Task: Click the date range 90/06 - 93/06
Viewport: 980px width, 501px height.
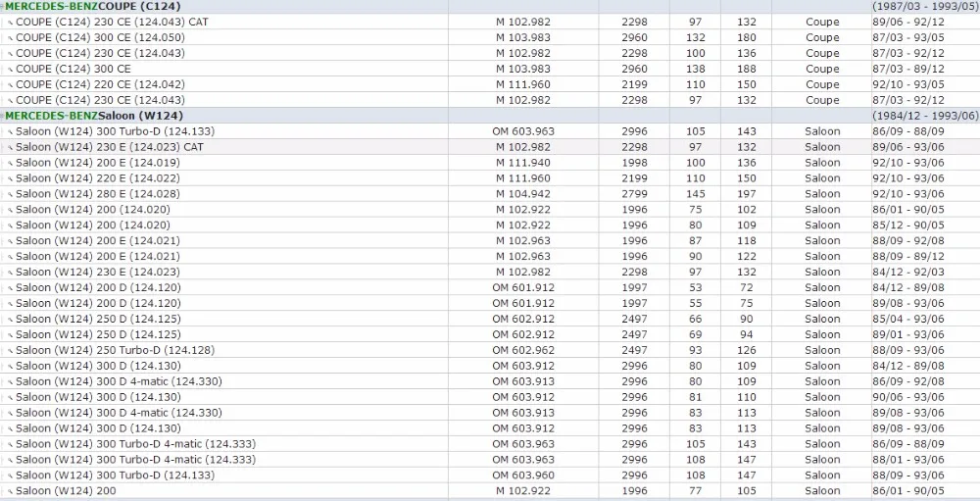Action: click(908, 397)
